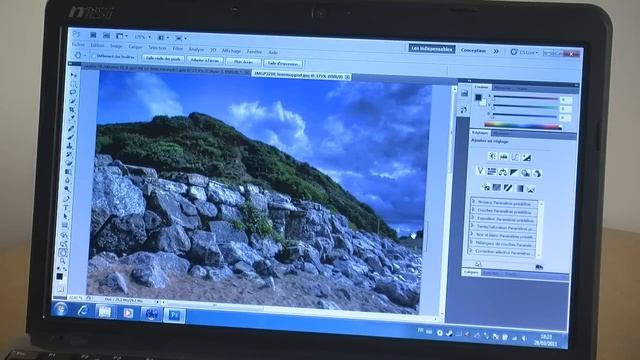Enable Défilement des fenêtres checkbox

coord(94,56)
